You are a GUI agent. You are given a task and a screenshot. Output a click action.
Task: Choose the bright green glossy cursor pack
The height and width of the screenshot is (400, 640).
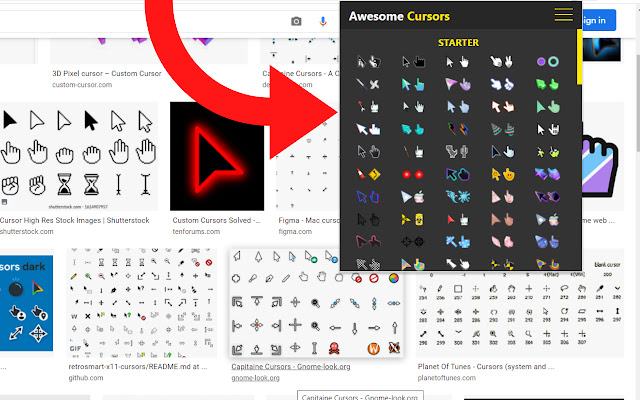coord(547,84)
